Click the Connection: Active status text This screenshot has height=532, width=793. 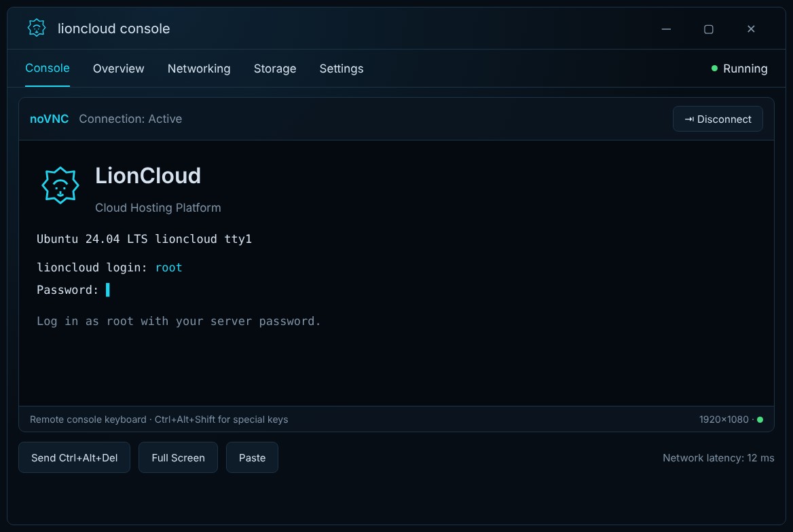[x=130, y=119]
